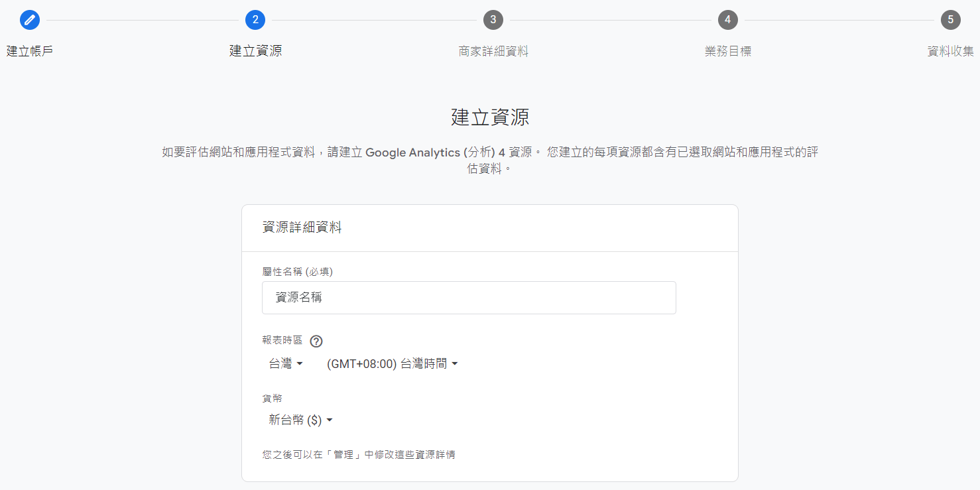980x490 pixels.
Task: Click the 資源詳細資料 card header
Action: pyautogui.click(x=302, y=228)
